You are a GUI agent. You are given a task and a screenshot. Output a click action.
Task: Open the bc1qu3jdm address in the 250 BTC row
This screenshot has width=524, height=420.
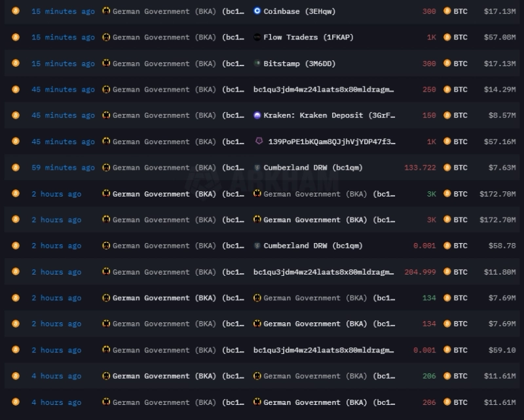tap(324, 89)
